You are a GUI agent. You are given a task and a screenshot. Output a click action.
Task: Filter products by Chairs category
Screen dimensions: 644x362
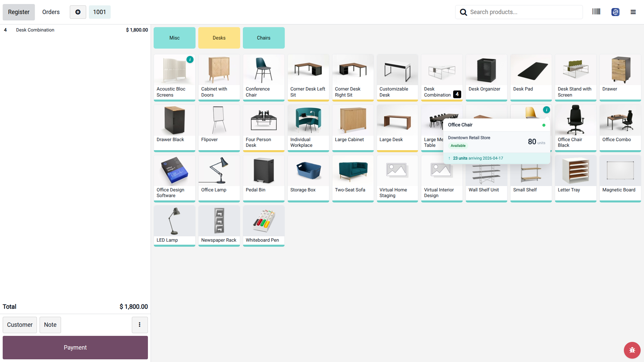[264, 38]
